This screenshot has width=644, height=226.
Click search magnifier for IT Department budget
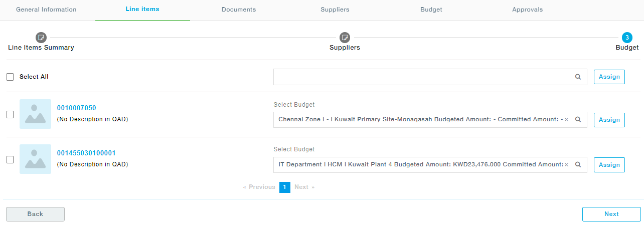[578, 164]
